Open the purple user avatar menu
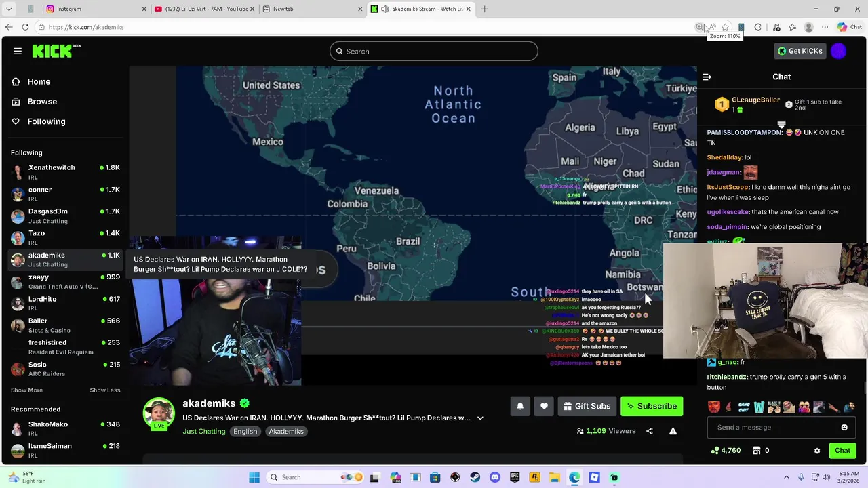This screenshot has height=488, width=868. (839, 51)
